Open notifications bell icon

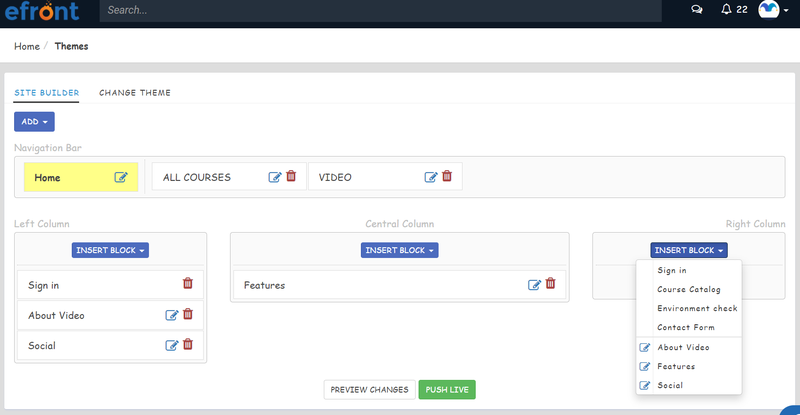coord(726,9)
